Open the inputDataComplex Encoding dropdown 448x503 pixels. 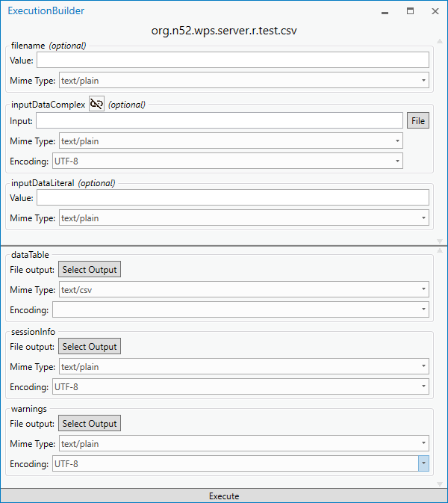click(x=228, y=161)
